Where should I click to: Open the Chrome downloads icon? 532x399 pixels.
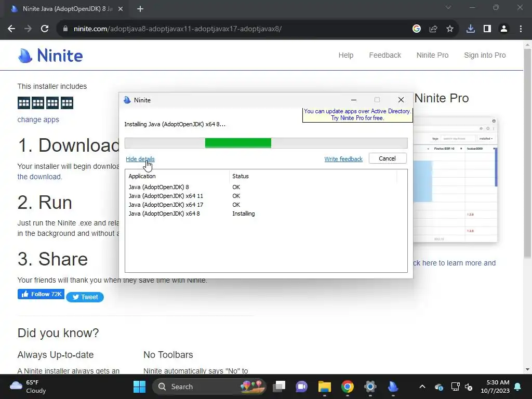[471, 29]
